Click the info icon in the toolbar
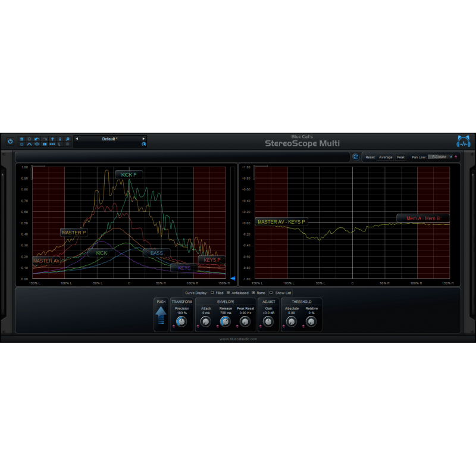 coord(59,138)
